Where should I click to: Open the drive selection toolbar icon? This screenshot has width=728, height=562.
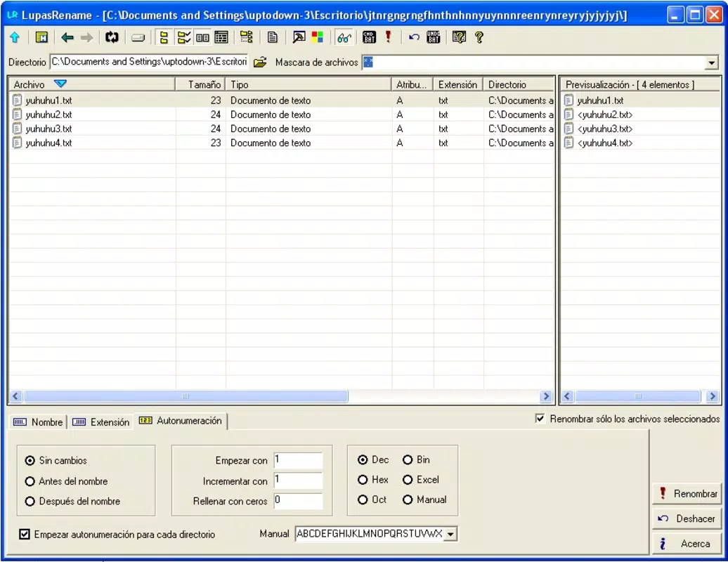click(x=138, y=38)
